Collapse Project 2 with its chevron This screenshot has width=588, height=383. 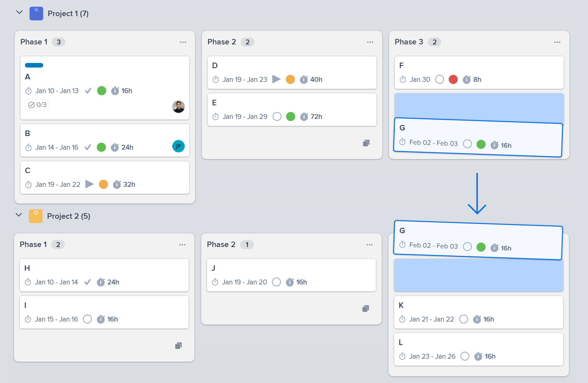pos(18,215)
